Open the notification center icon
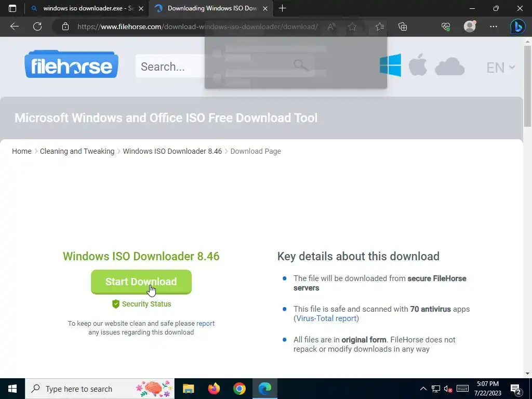 point(516,389)
